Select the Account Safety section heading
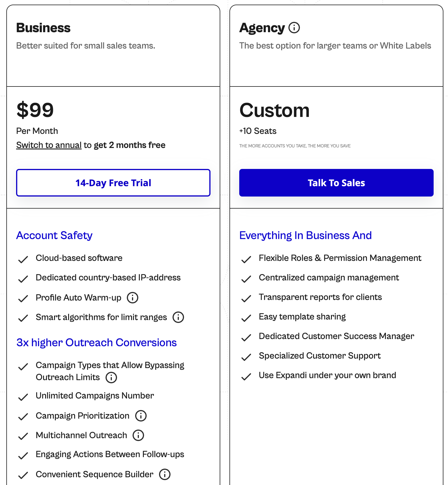Viewport: 448px width, 485px height. tap(54, 235)
